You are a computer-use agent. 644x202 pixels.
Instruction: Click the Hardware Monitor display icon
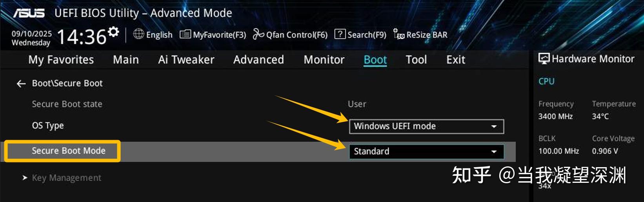544,59
